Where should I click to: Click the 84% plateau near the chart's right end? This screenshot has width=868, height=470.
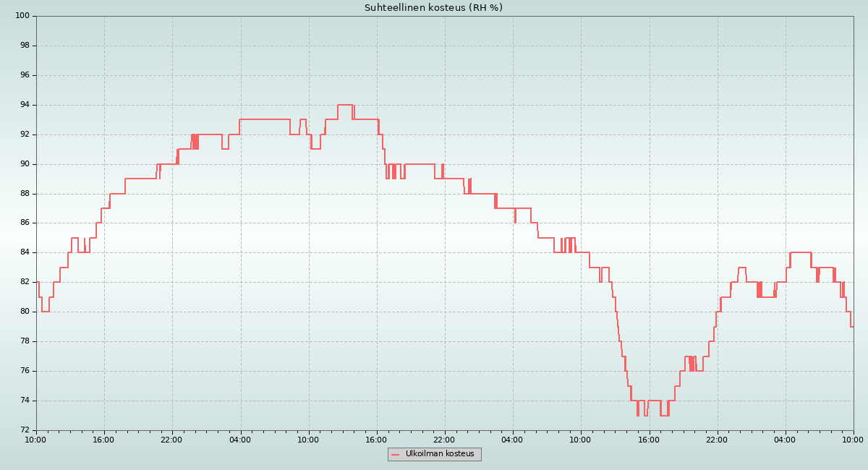[800, 252]
